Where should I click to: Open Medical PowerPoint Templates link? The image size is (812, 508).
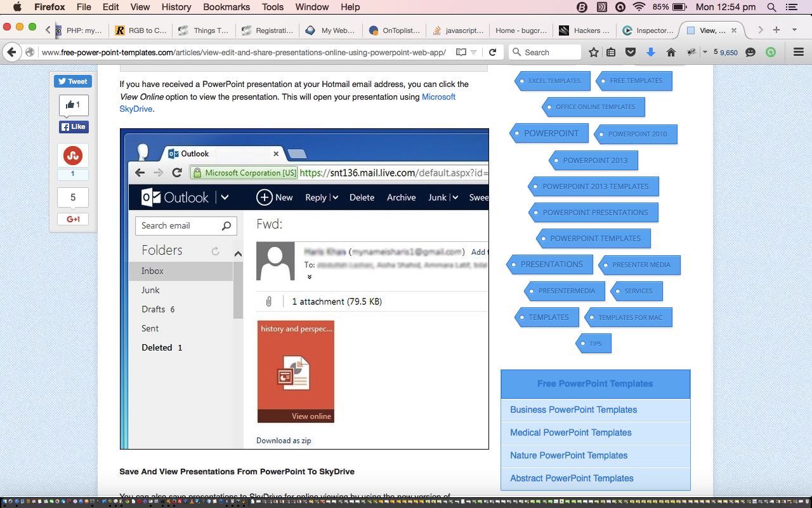pos(571,432)
